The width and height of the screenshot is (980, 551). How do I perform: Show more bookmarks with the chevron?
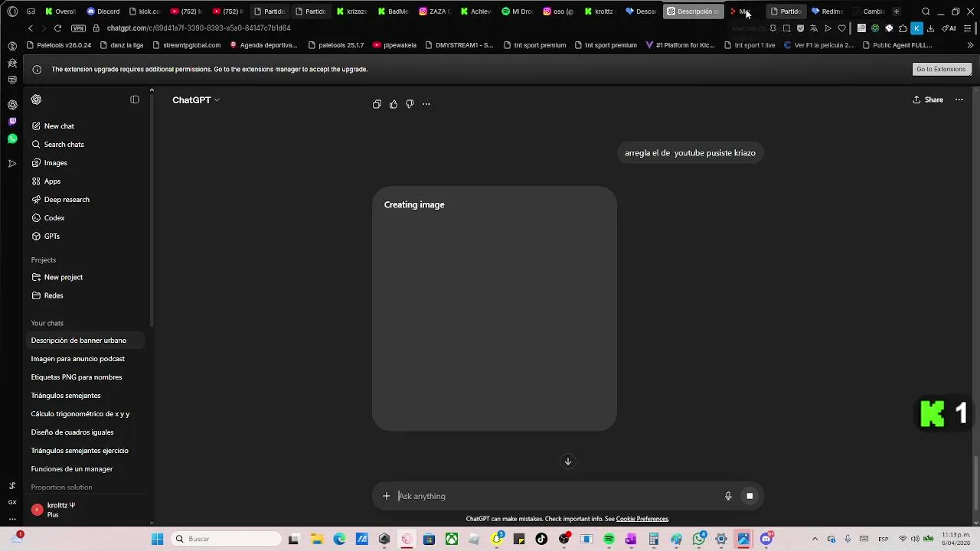click(970, 45)
